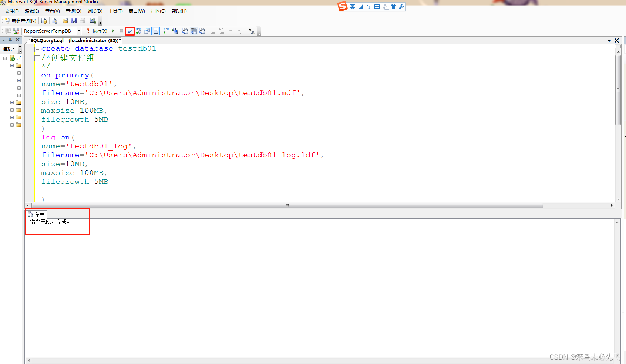This screenshot has width=626, height=364.
Task: Parse the query with the blue checkmark icon
Action: (130, 31)
